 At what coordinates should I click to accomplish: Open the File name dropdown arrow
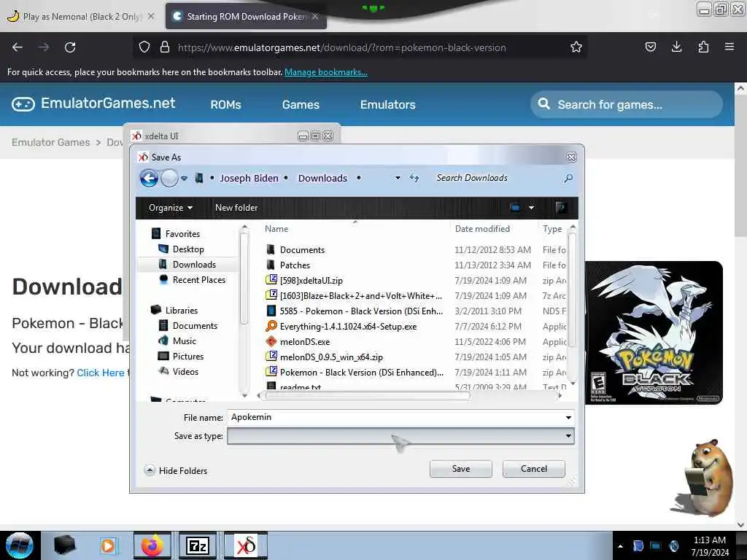click(568, 417)
